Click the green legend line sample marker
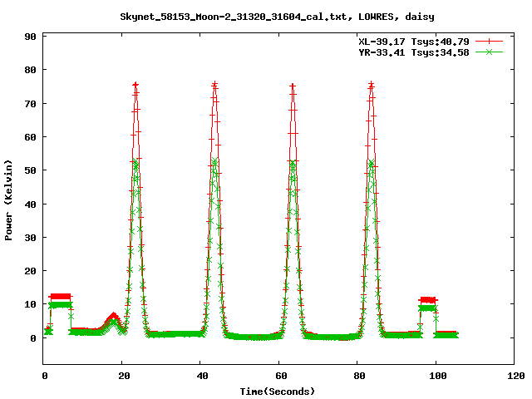 (x=489, y=52)
